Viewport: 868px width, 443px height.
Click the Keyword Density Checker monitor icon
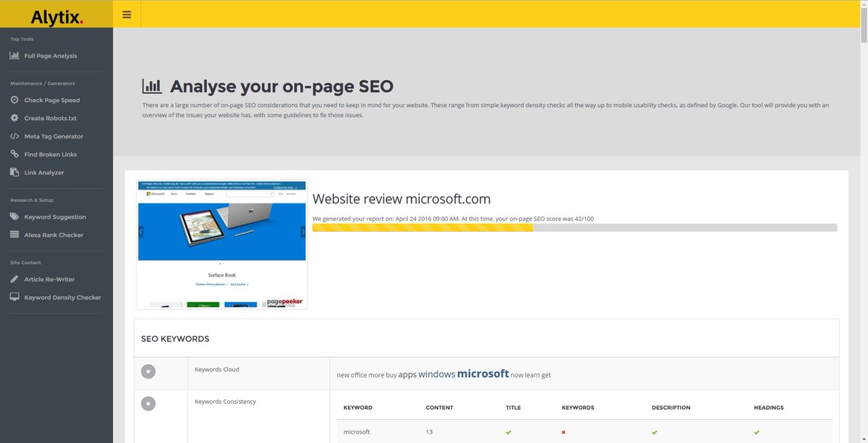(x=14, y=297)
